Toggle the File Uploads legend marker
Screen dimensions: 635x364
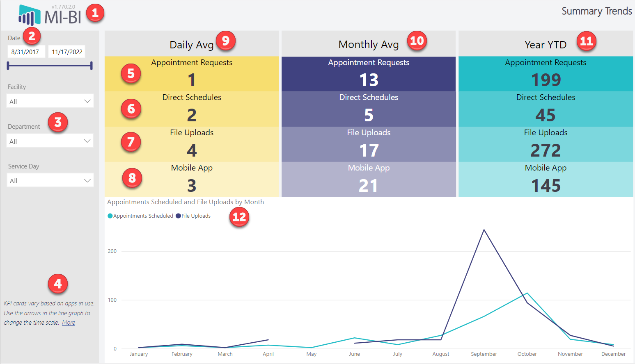click(178, 216)
